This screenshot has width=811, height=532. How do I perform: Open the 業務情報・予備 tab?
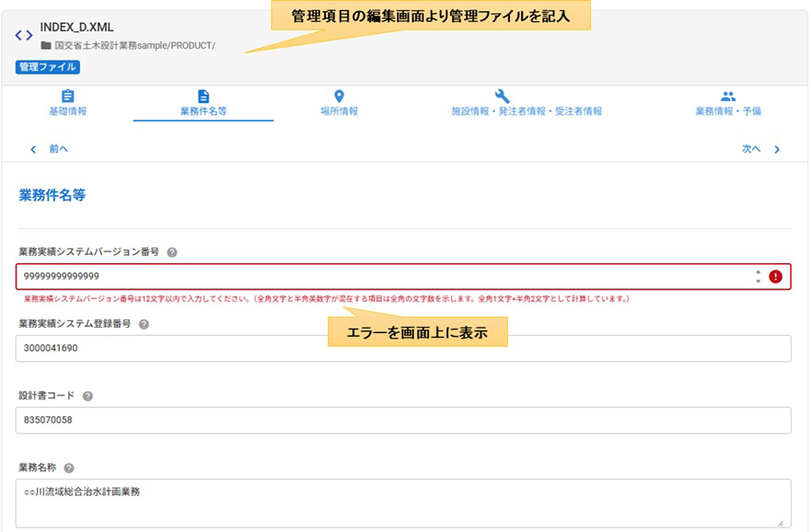point(727,103)
